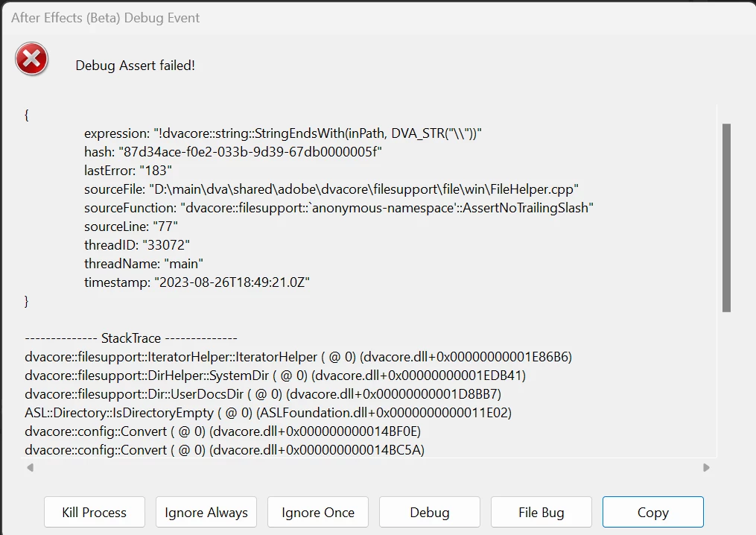Click the IteratorHelper stack trace line
This screenshot has width=756, height=535.
coord(299,357)
